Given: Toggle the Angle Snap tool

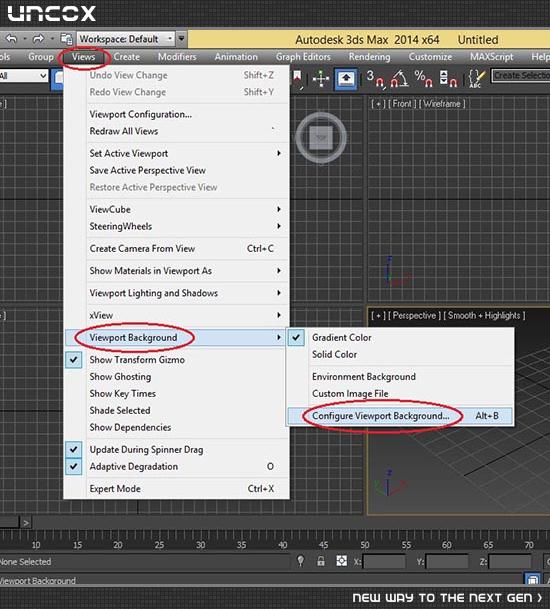Looking at the screenshot, I should (400, 78).
